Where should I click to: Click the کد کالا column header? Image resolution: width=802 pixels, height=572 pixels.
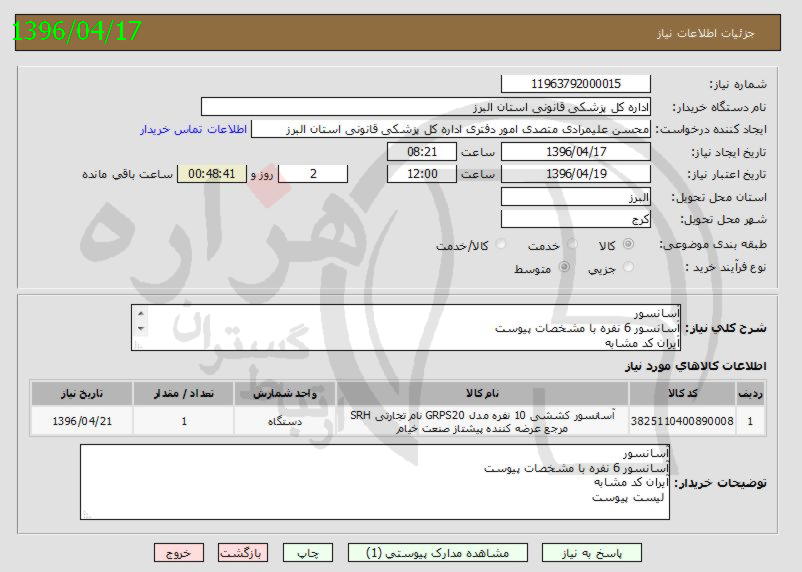(x=682, y=393)
